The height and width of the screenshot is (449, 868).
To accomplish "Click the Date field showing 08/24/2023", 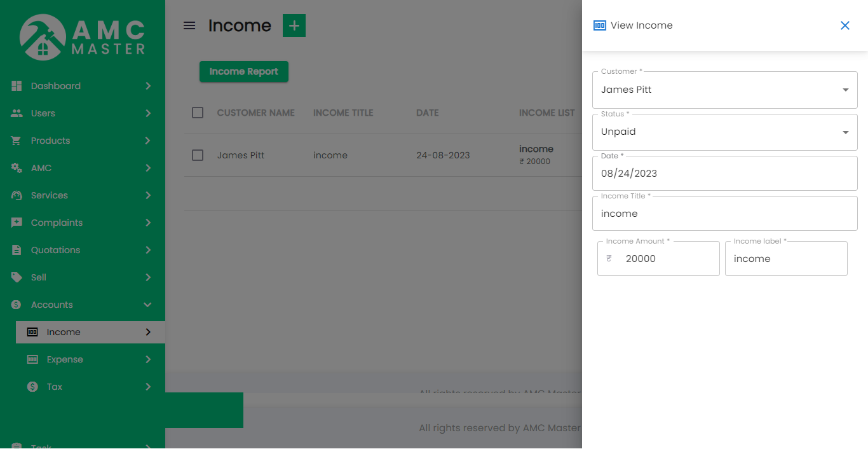I will coord(724,174).
